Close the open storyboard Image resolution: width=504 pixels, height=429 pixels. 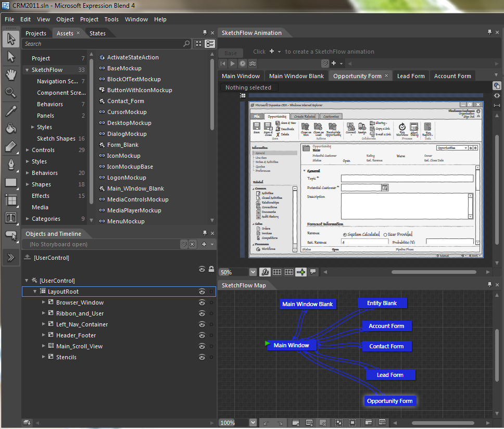[x=192, y=244]
